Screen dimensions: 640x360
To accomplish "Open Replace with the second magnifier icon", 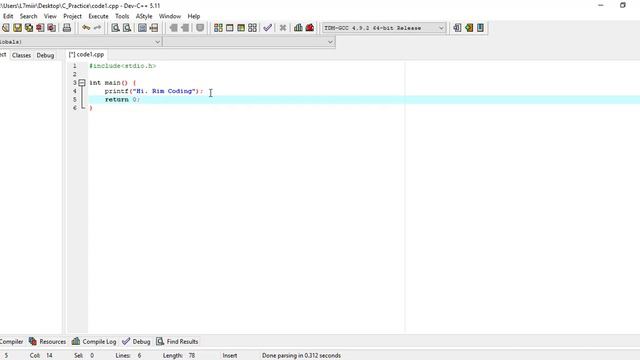I will coord(127,28).
